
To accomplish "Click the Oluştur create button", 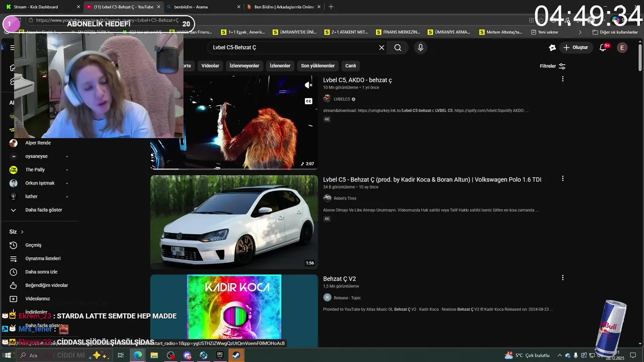I will pyautogui.click(x=575, y=47).
